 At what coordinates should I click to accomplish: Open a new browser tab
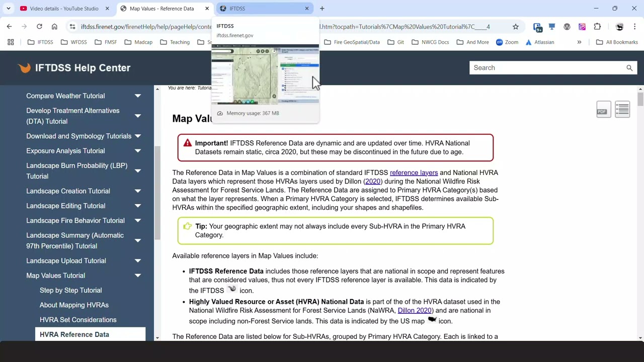(x=322, y=9)
